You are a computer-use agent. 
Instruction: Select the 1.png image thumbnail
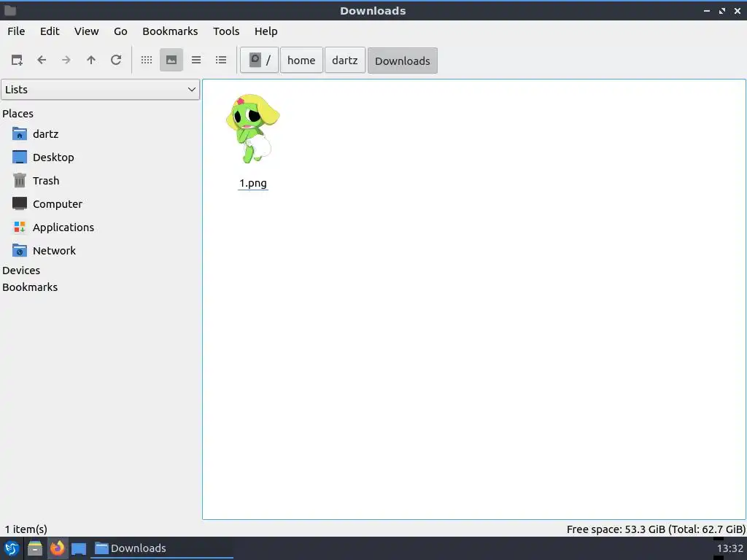tap(252, 128)
